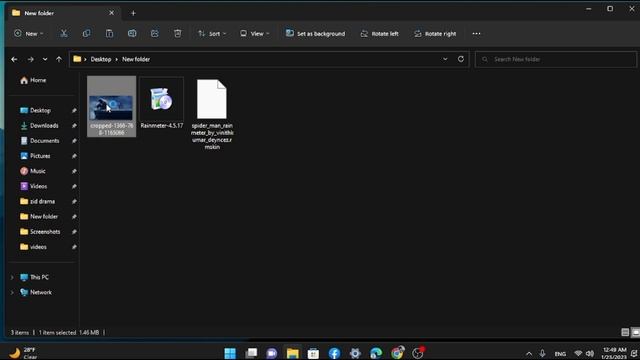Screen dimensions: 640x360
Task: Open lowercase videos folder in sidebar
Action: 38,247
